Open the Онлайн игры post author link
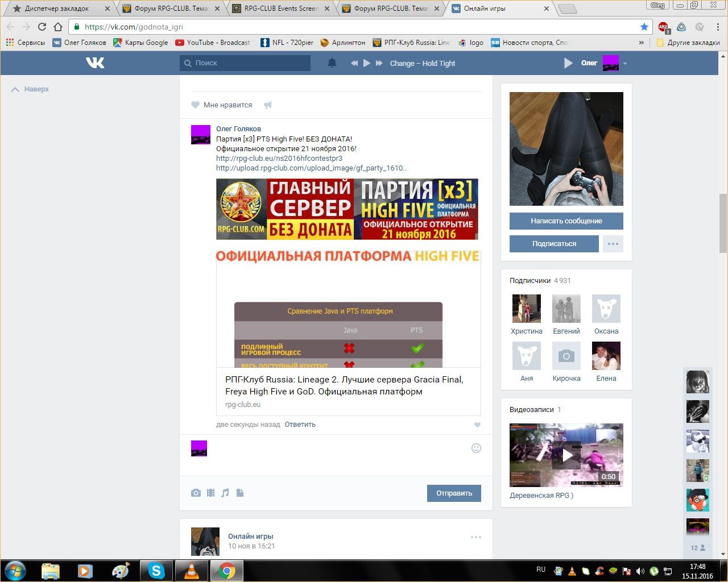The width and height of the screenshot is (728, 582). 250,537
